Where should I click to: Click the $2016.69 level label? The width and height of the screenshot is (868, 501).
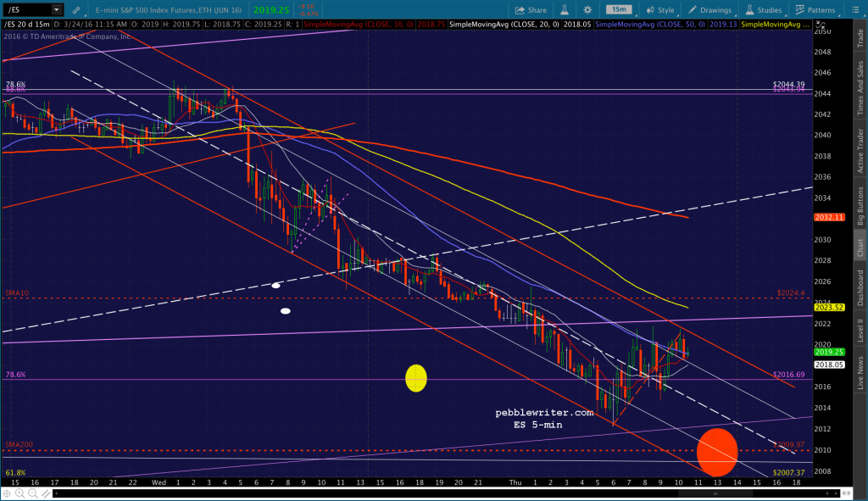pyautogui.click(x=789, y=374)
